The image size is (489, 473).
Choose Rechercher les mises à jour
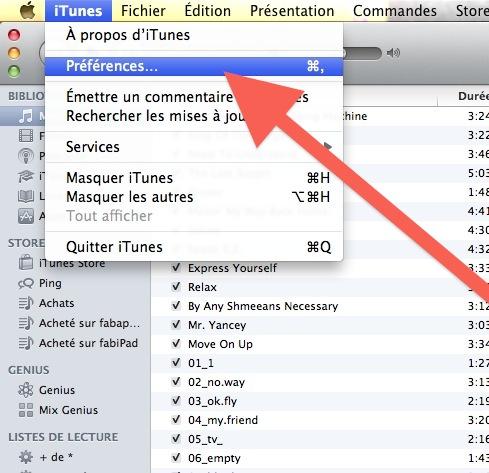(x=194, y=116)
